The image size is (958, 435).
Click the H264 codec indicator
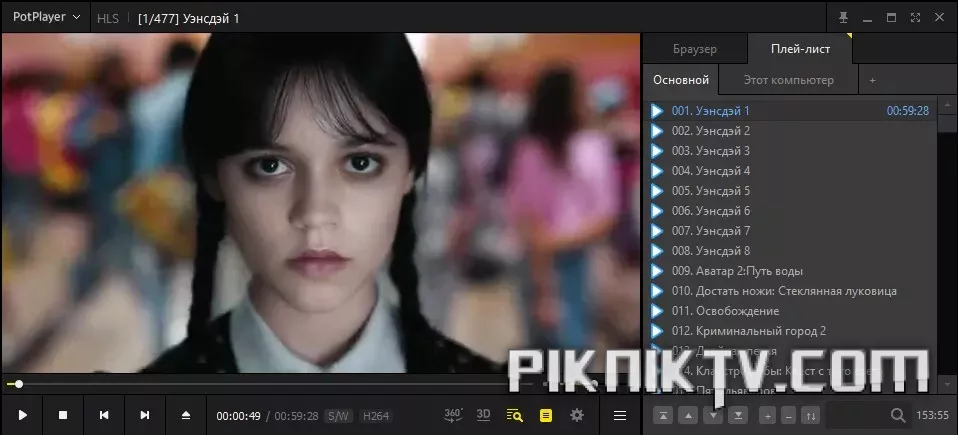pyautogui.click(x=376, y=416)
